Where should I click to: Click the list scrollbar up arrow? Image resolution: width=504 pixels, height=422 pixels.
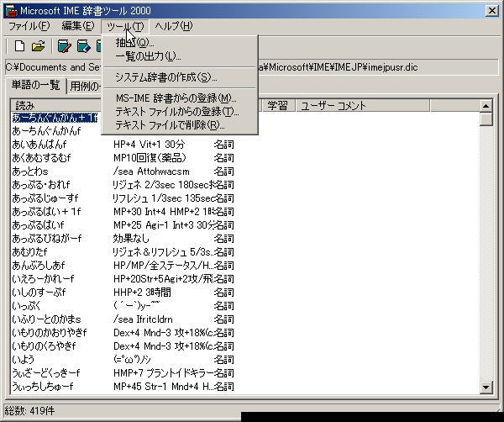[x=486, y=106]
